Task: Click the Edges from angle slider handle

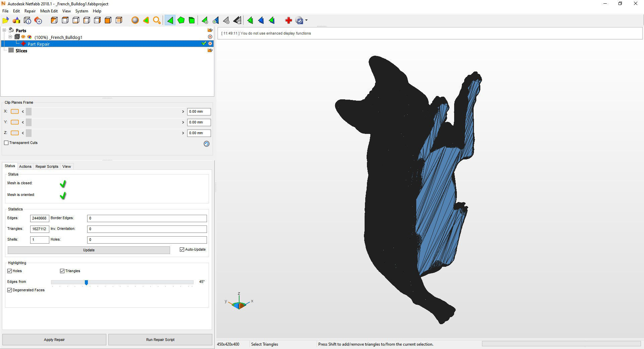Action: pos(86,283)
